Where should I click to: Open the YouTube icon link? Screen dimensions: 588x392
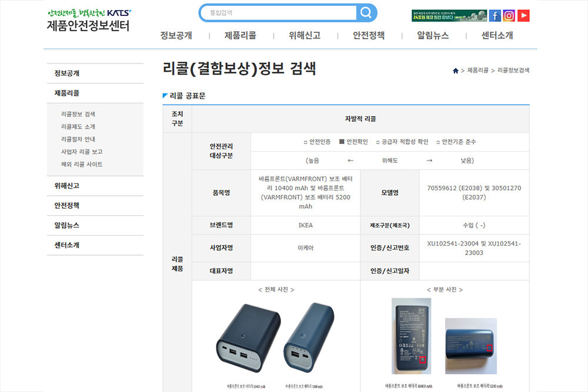pyautogui.click(x=523, y=16)
